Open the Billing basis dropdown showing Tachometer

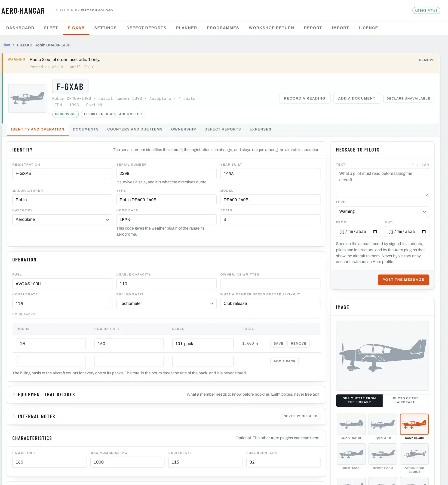[x=166, y=303]
